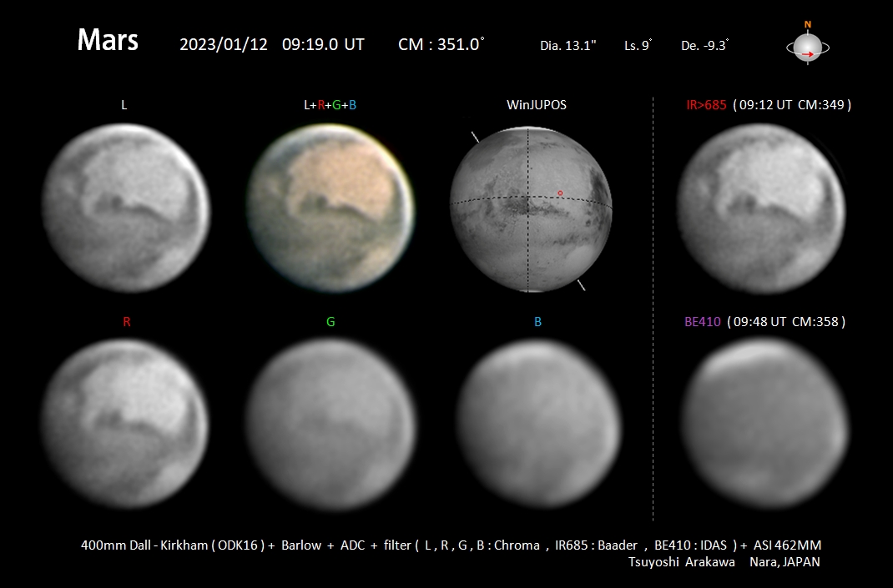Click the north orientation globe icon
The height and width of the screenshot is (588, 893).
click(x=808, y=48)
